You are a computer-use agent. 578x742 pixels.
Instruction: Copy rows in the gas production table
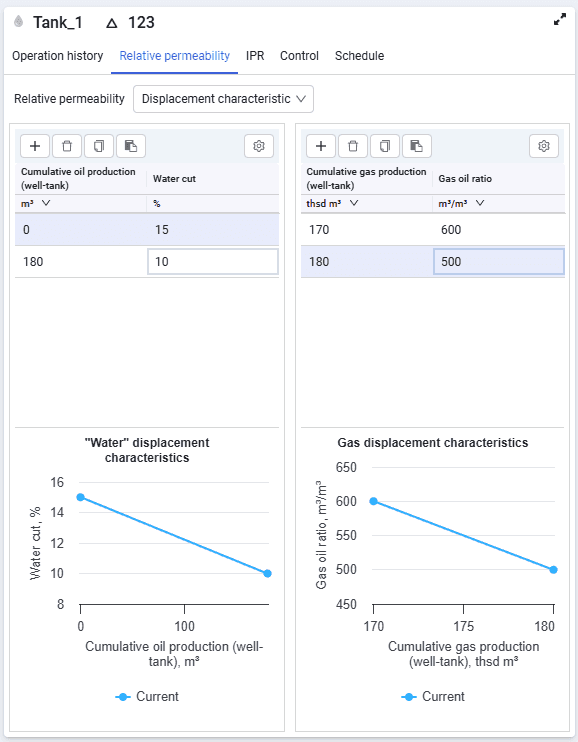point(385,146)
